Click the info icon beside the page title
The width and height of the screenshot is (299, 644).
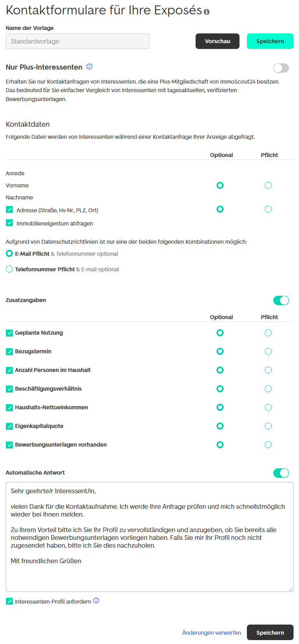[x=206, y=12]
